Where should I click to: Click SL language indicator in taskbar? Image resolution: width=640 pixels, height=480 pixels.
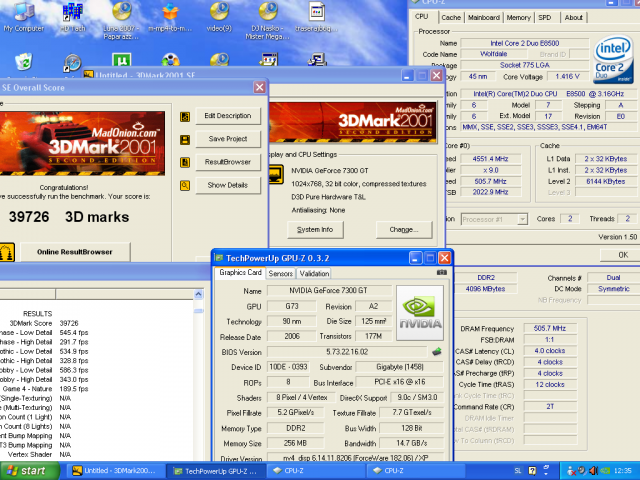518,471
